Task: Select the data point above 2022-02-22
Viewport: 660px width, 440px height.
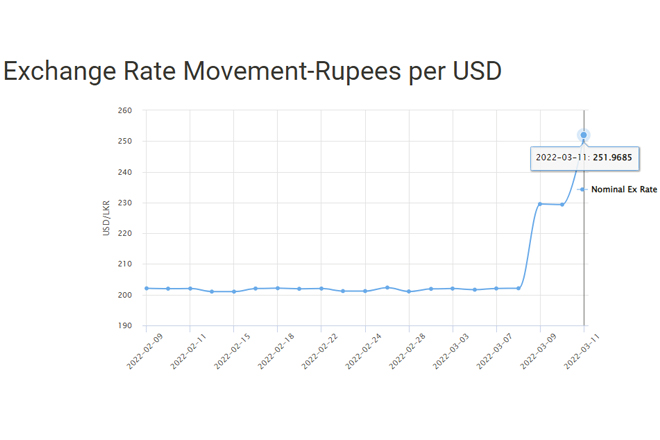Action: [321, 288]
